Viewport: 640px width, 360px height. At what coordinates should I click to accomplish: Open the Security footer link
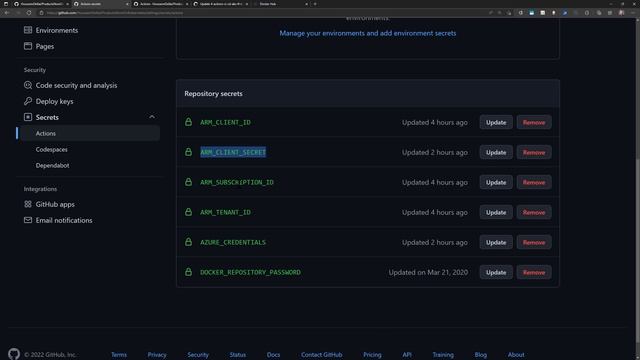click(198, 355)
